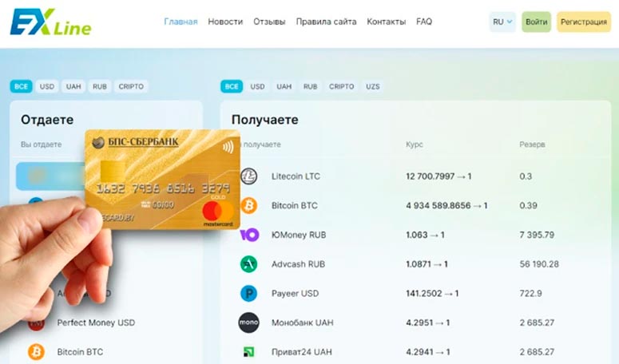Click the Bitcoin icon in Отдаете list
Image resolution: width=619 pixels, height=364 pixels.
[x=36, y=352]
